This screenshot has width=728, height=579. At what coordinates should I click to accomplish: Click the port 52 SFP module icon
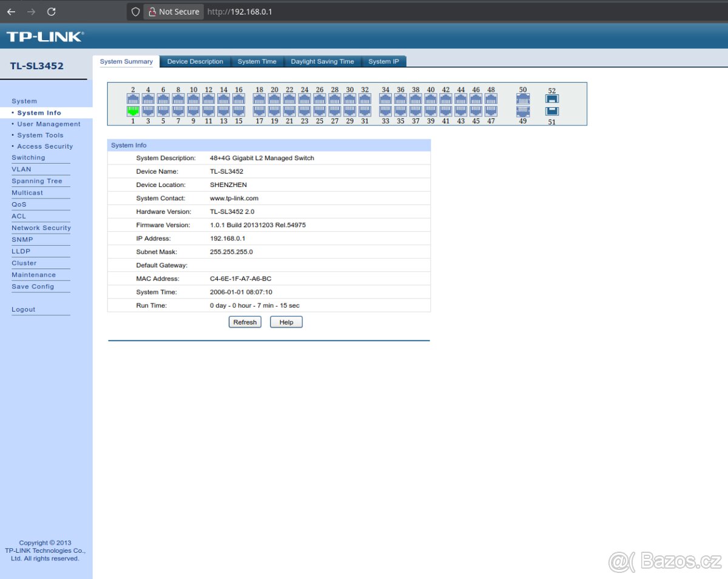[551, 98]
